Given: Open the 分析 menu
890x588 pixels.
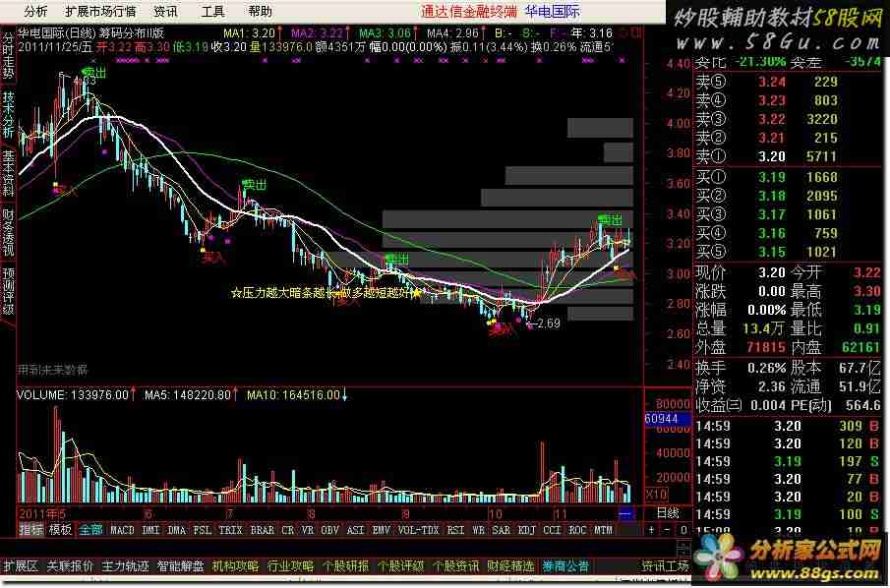Looking at the screenshot, I should [x=35, y=12].
